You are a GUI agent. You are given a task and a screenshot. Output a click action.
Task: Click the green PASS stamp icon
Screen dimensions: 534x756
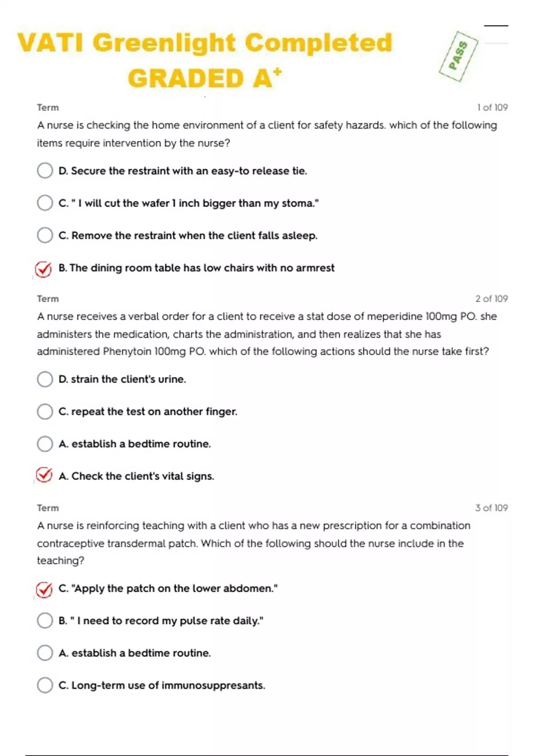pyautogui.click(x=458, y=56)
